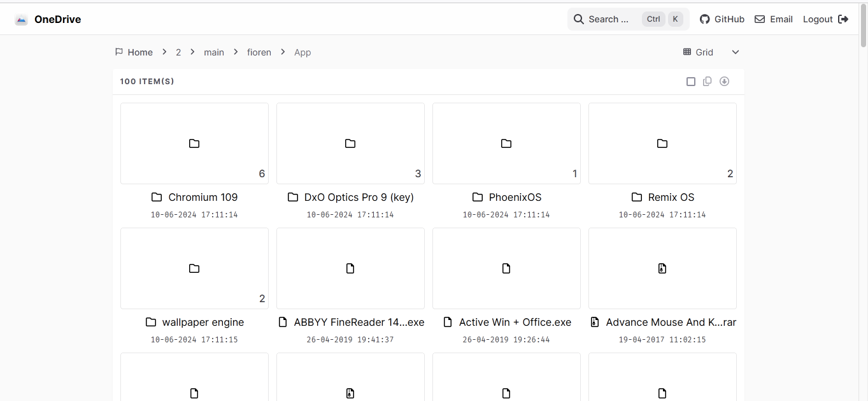Click the Active Win + Office.exe name

[515, 322]
